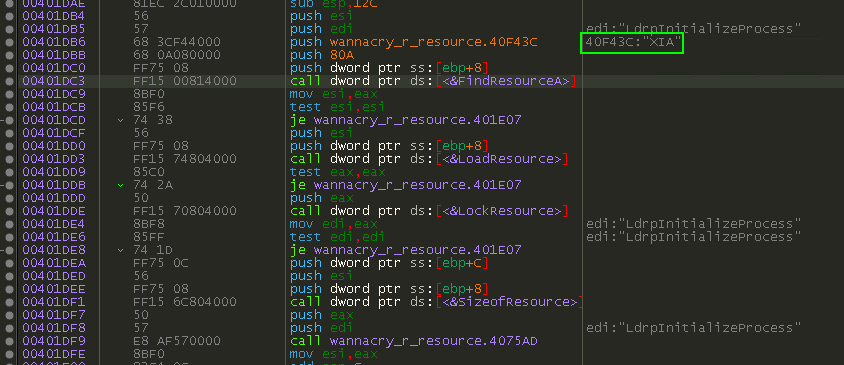Viewport: 844px width, 365px height.
Task: Click instruction mov edi,eax
Action: (x=333, y=224)
